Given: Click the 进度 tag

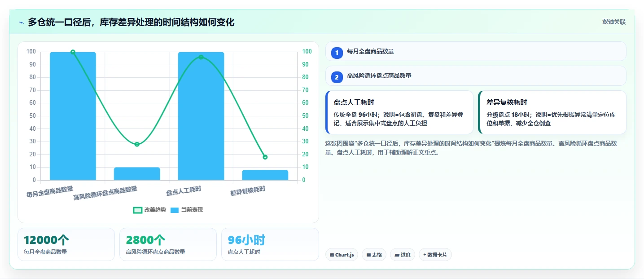Looking at the screenshot, I should 403,255.
